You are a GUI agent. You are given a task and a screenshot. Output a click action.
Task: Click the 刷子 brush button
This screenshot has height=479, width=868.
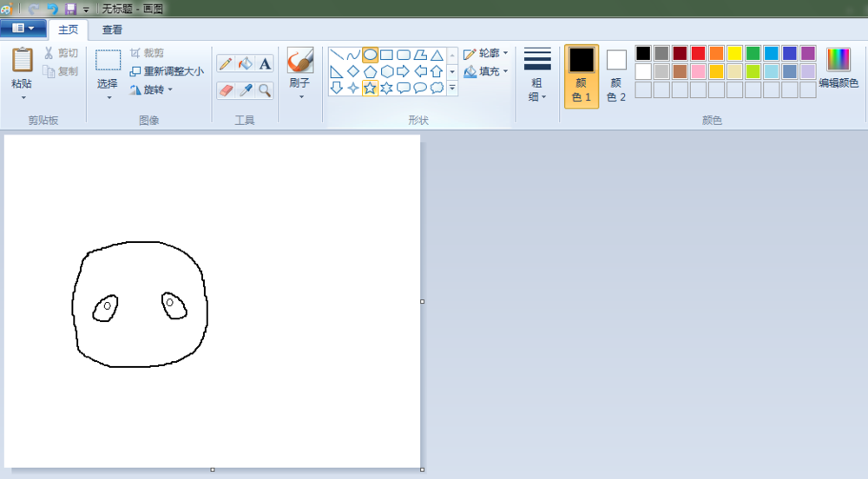coord(300,68)
